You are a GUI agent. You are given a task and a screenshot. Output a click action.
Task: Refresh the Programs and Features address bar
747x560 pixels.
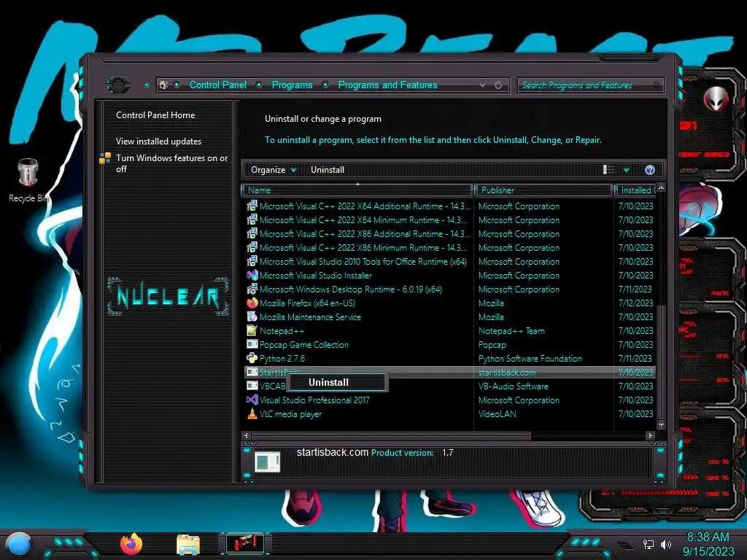pos(498,85)
